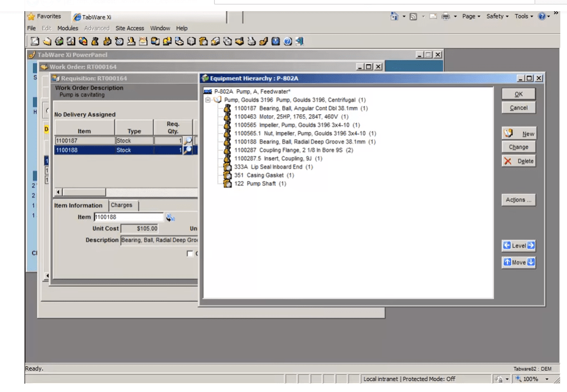Toggle the checkbox below the Description field
The height and width of the screenshot is (392, 567).
(190, 254)
